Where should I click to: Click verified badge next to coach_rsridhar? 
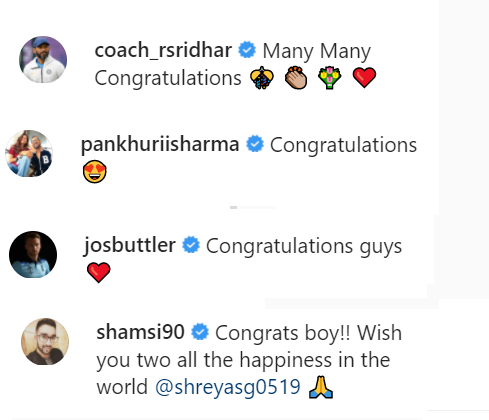click(247, 50)
